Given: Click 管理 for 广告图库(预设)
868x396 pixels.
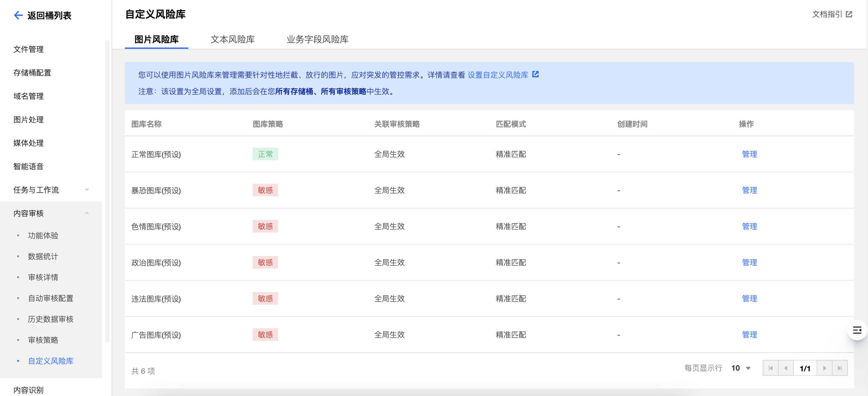Looking at the screenshot, I should (x=749, y=335).
